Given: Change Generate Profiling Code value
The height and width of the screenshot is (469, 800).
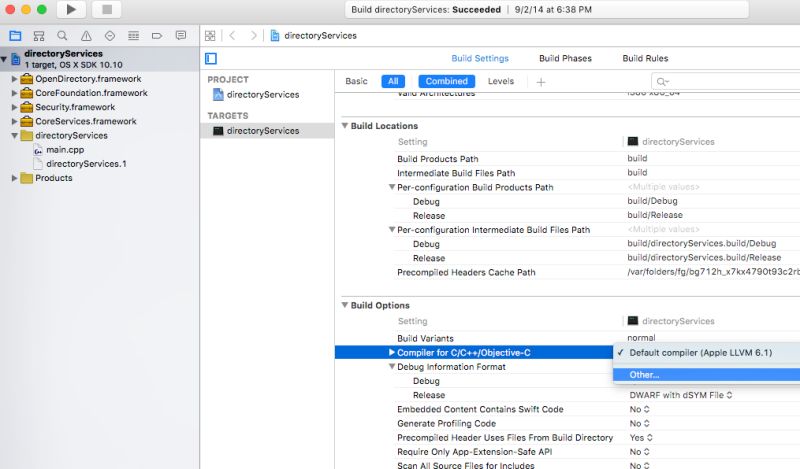Looking at the screenshot, I should pyautogui.click(x=639, y=424).
